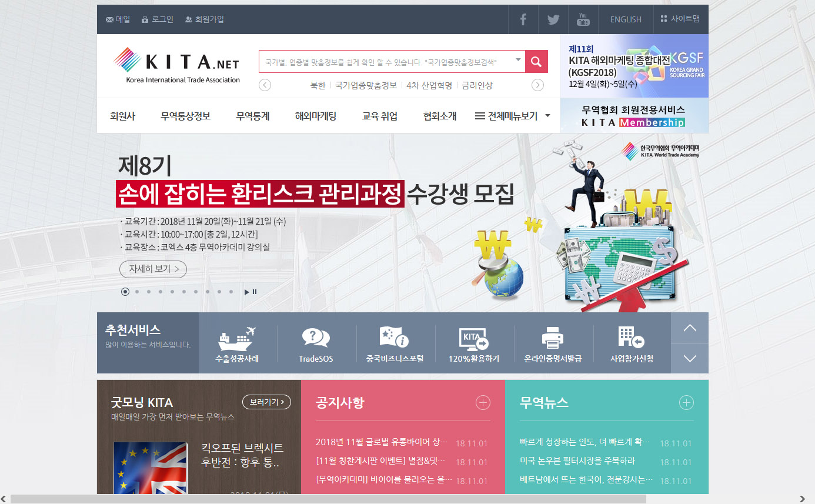Open the YouTube icon link
Screen dimensions: 815x504
583,19
